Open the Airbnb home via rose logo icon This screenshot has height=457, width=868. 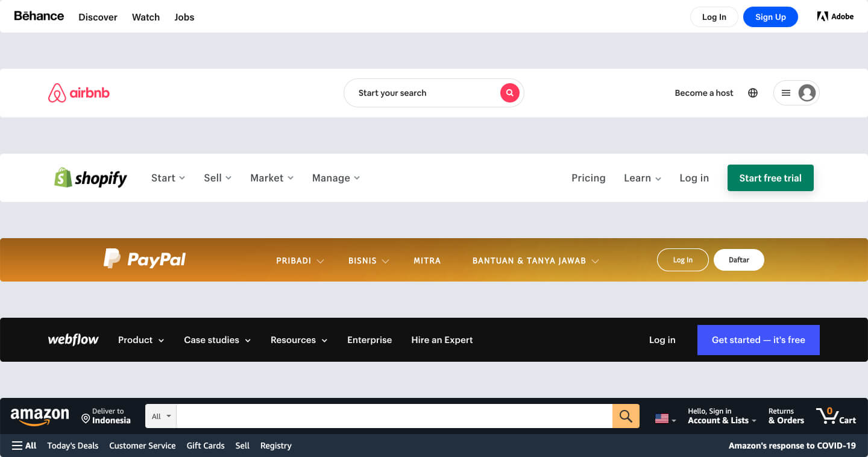pyautogui.click(x=57, y=92)
